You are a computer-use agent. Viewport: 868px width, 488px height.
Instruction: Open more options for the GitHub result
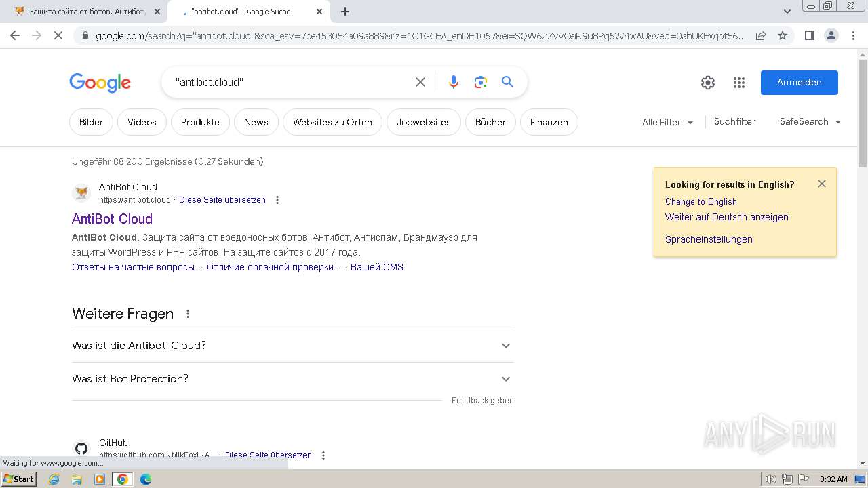(x=323, y=455)
